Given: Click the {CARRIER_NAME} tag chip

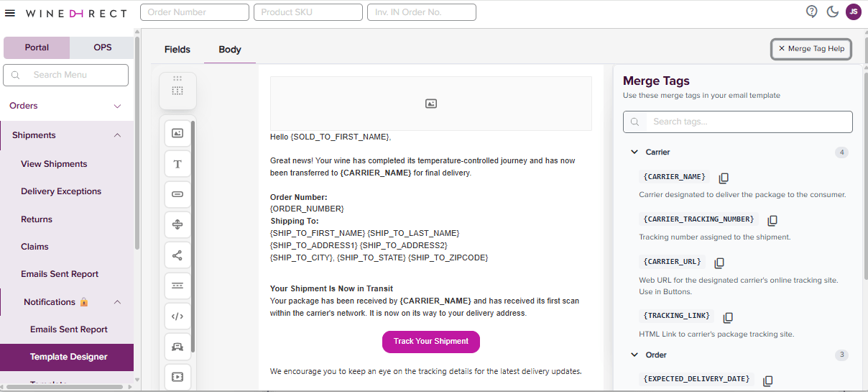Looking at the screenshot, I should point(675,177).
